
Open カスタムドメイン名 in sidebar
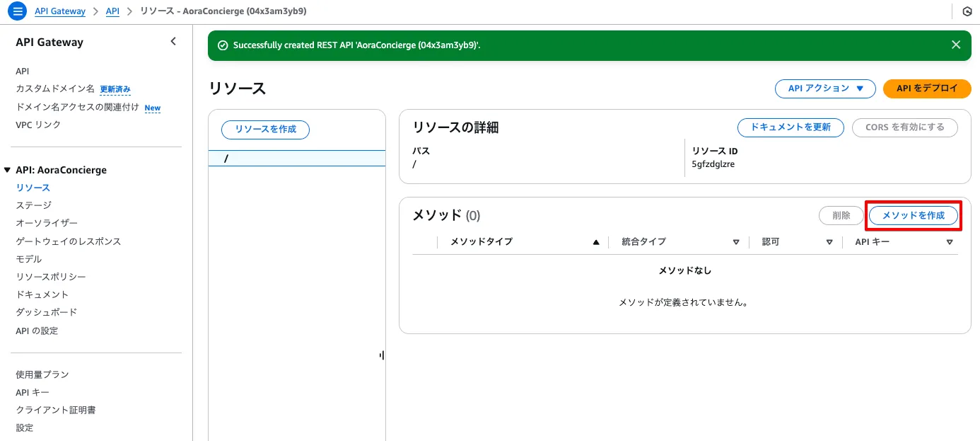[x=55, y=88]
